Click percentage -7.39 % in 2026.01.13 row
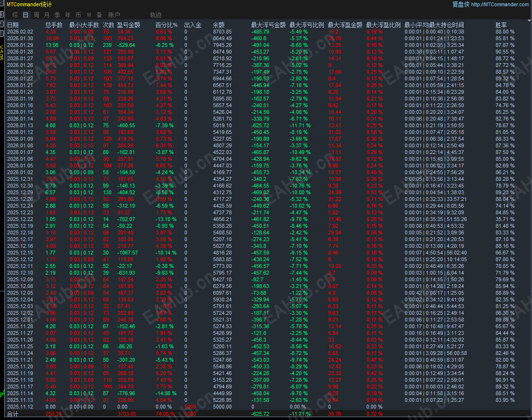532x420 pixels. [x=165, y=125]
